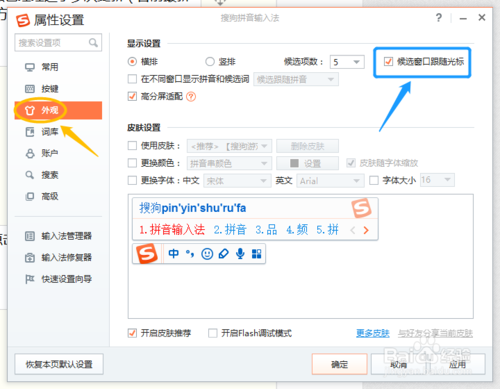
Task: Click the punctuation toggle icon on status bar
Action: pyautogui.click(x=190, y=254)
